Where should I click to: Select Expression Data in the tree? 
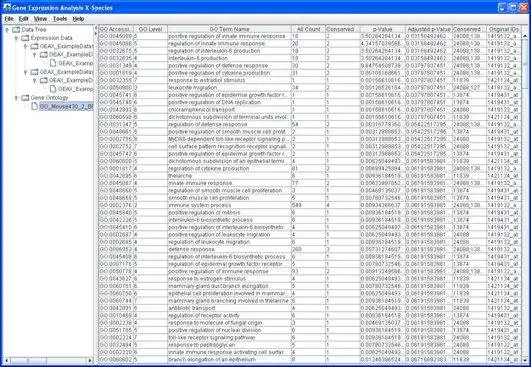51,38
